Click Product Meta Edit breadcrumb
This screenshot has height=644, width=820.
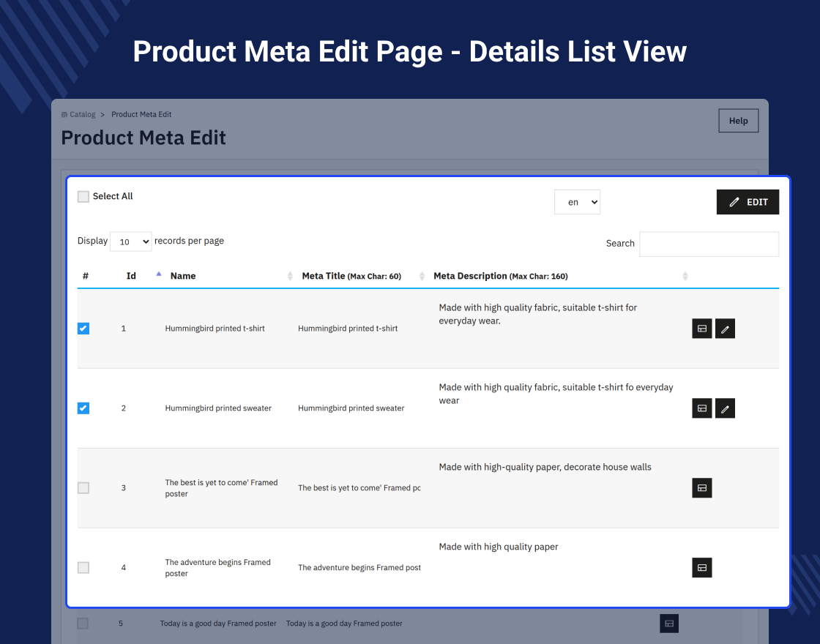coord(141,114)
